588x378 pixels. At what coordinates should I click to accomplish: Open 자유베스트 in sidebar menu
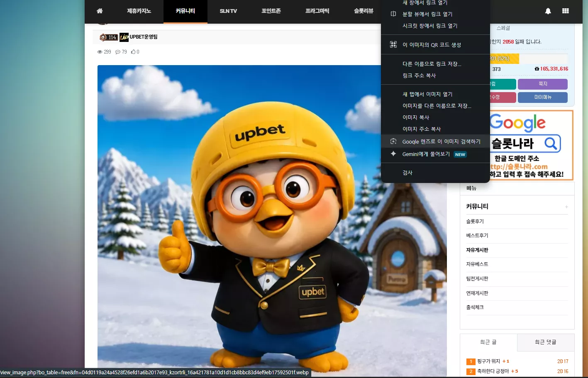[477, 264]
